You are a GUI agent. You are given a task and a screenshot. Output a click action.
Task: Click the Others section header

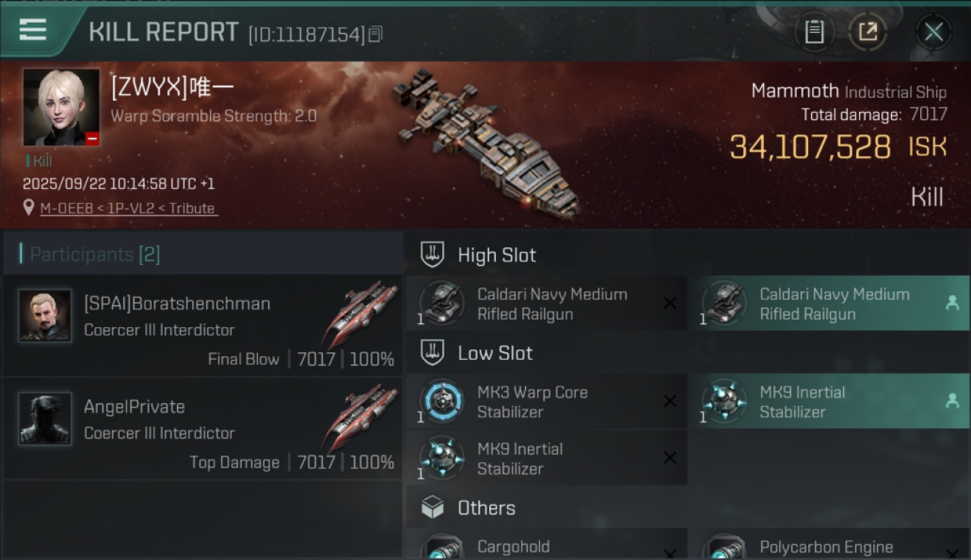[486, 508]
